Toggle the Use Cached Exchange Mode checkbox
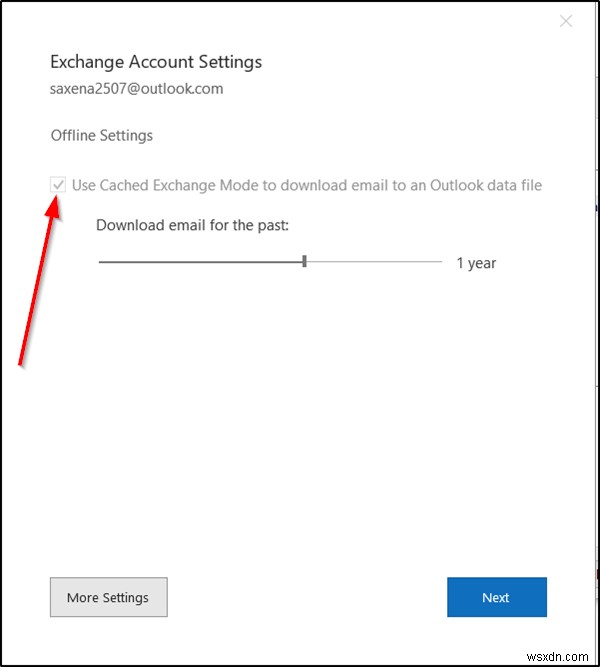600x667 pixels. coord(58,185)
